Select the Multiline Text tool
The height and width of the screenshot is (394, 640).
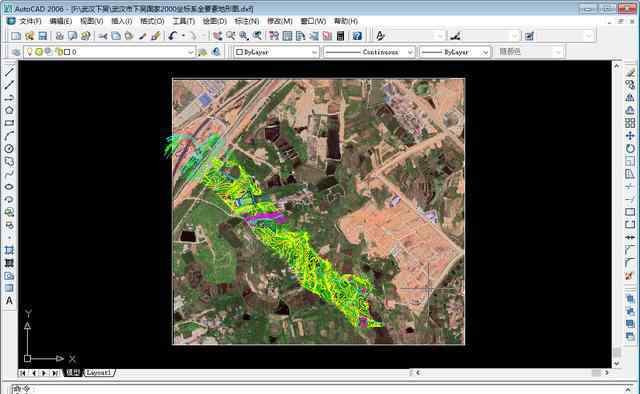9,301
